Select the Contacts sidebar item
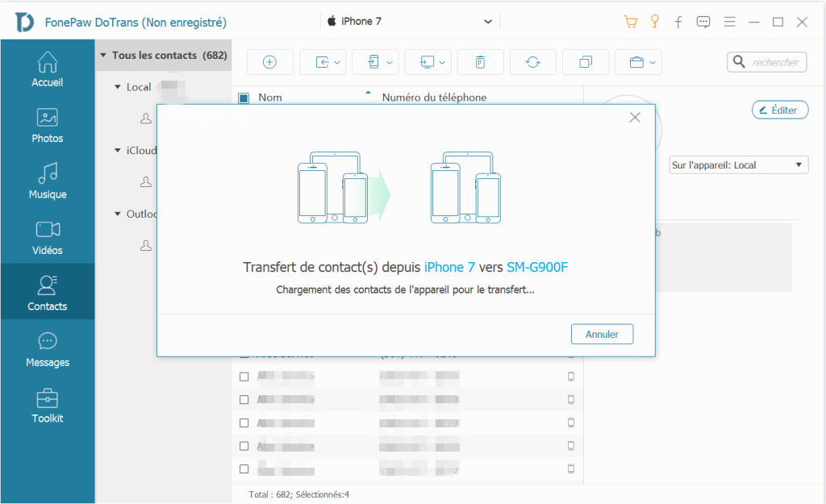This screenshot has height=504, width=826. pos(48,292)
